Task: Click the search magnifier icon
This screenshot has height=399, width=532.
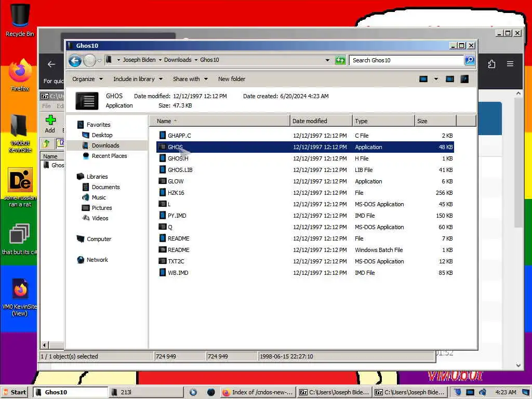Action: [469, 60]
